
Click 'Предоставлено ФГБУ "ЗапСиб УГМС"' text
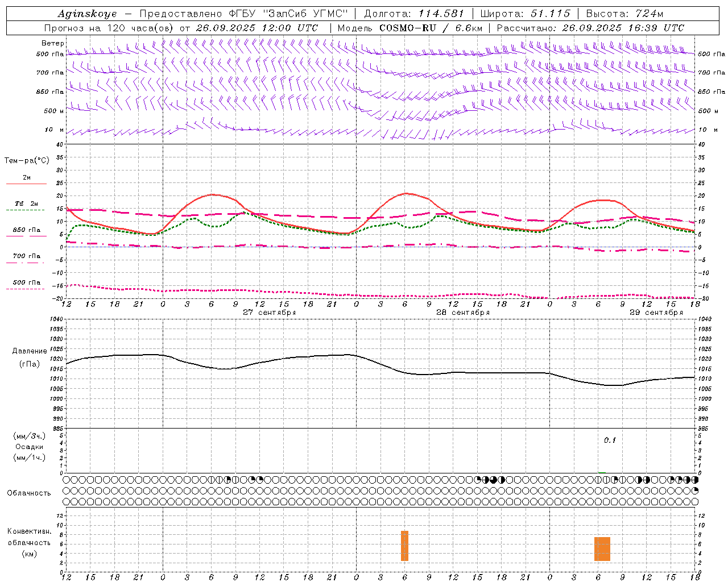click(x=243, y=14)
